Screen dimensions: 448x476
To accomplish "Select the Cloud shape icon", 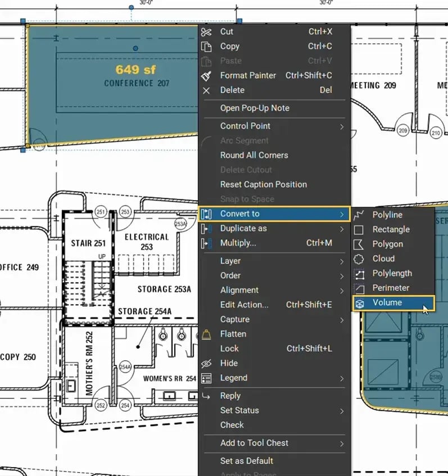I will coord(359,259).
